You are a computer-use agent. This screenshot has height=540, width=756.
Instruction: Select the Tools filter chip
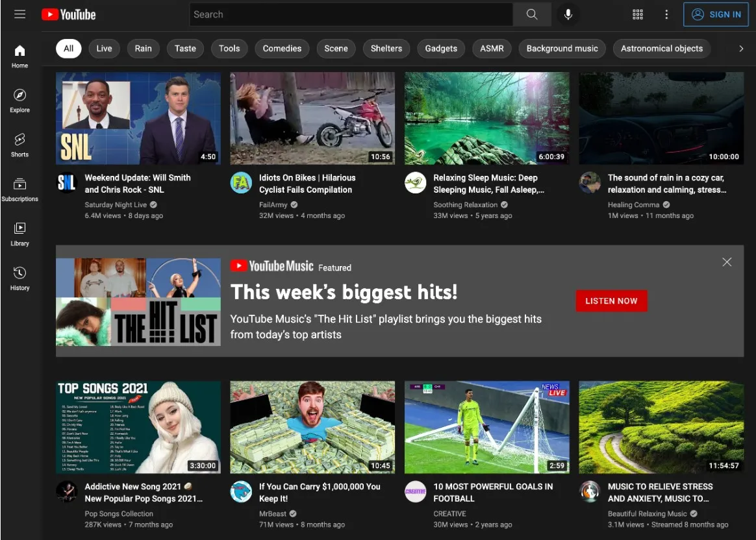pyautogui.click(x=229, y=49)
